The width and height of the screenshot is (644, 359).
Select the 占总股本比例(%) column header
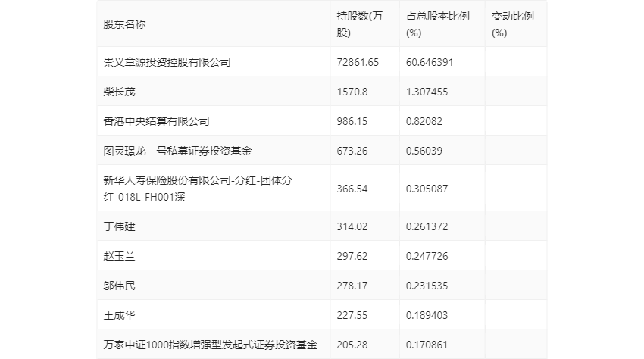[438, 24]
